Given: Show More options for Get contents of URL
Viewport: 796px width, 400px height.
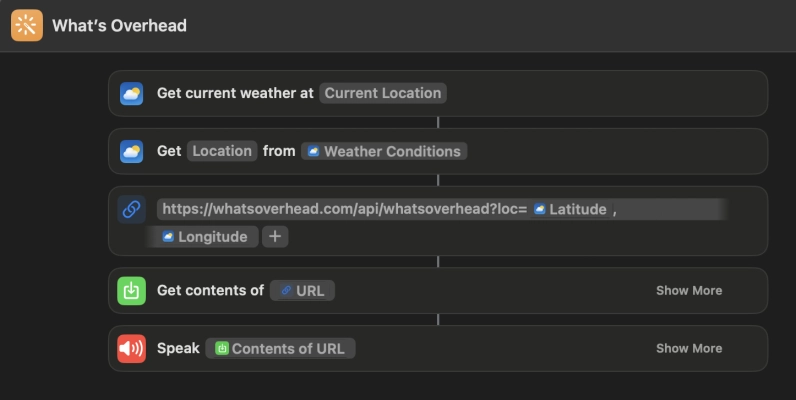Looking at the screenshot, I should coord(689,290).
